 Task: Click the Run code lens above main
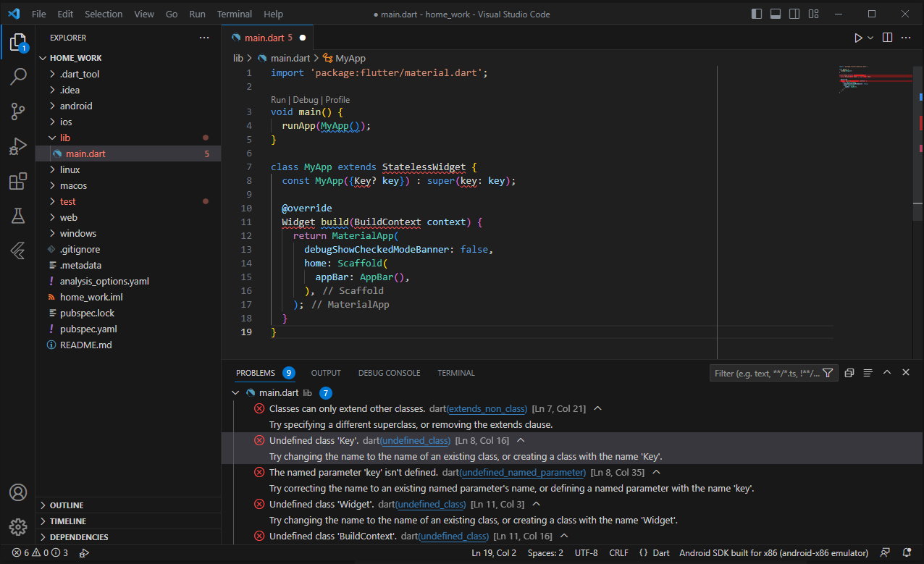click(x=278, y=100)
